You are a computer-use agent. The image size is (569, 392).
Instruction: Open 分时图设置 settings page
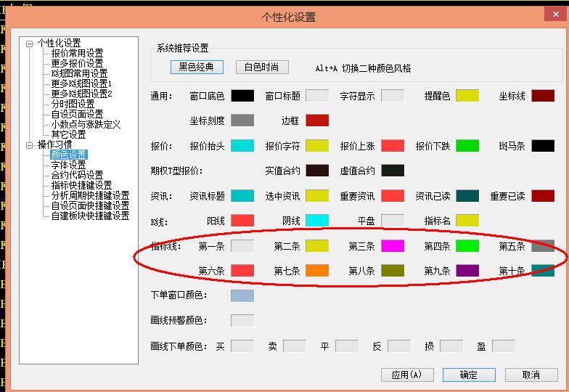[x=73, y=105]
